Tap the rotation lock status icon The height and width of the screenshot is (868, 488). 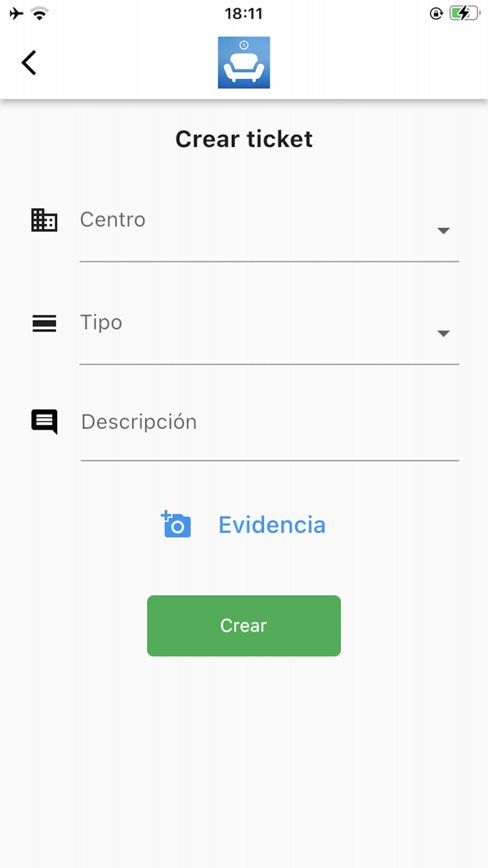point(436,13)
